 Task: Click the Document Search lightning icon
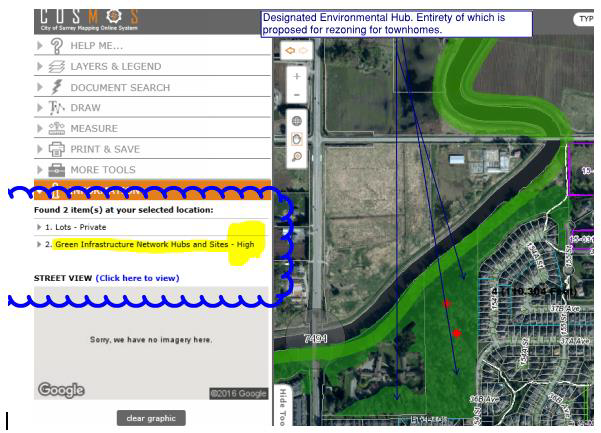coord(57,87)
